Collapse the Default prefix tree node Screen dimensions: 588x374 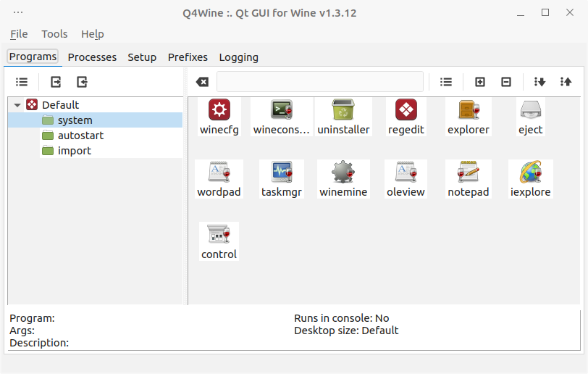(x=17, y=105)
